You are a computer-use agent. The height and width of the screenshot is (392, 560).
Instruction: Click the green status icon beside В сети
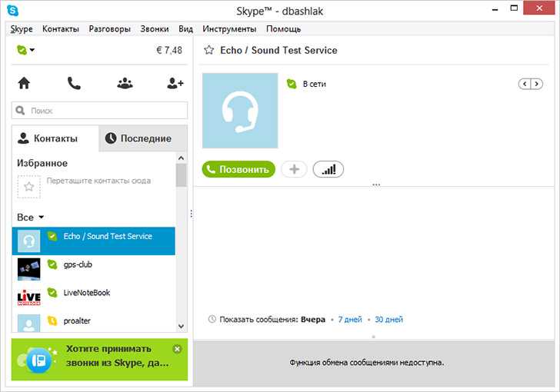coord(292,84)
